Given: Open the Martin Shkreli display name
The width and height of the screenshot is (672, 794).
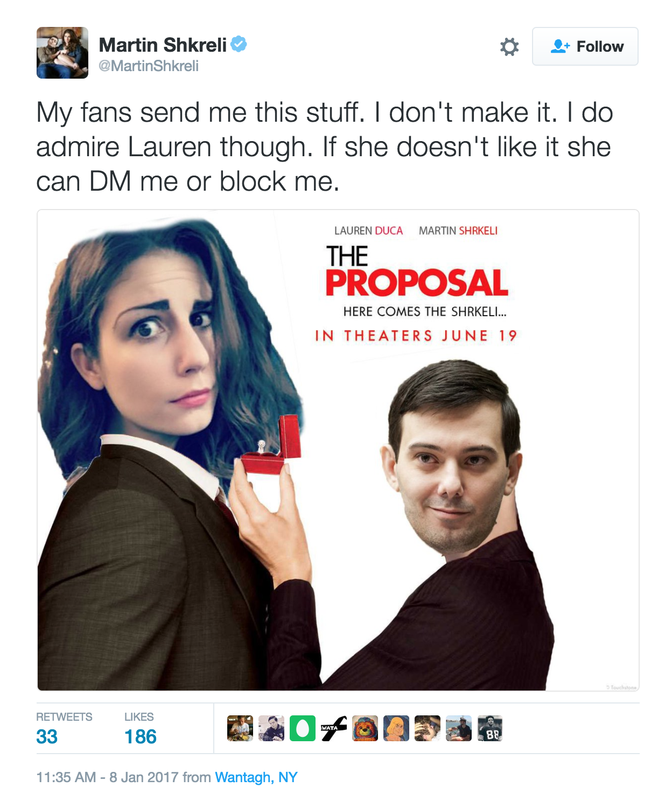Looking at the screenshot, I should [x=163, y=45].
